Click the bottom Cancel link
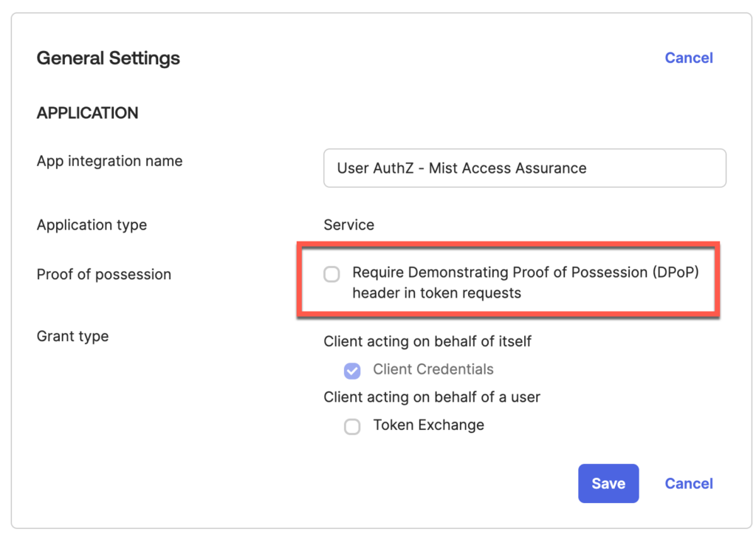This screenshot has height=534, width=756. coord(688,483)
